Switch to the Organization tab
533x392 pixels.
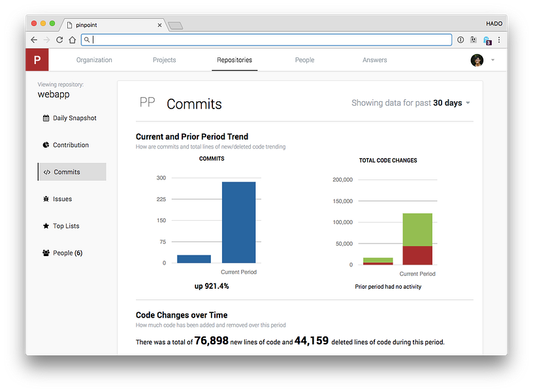[94, 60]
